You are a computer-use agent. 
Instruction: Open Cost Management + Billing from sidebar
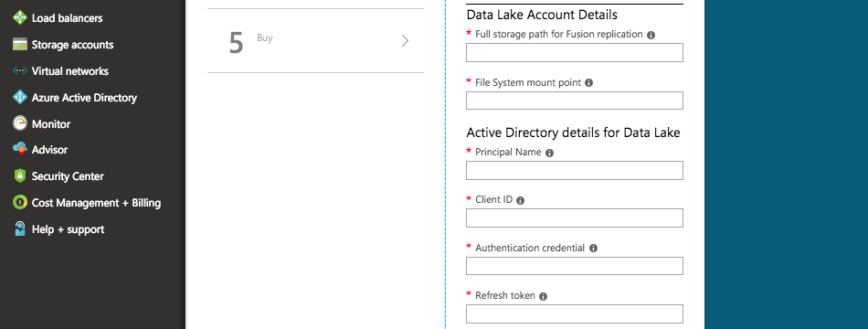96,203
